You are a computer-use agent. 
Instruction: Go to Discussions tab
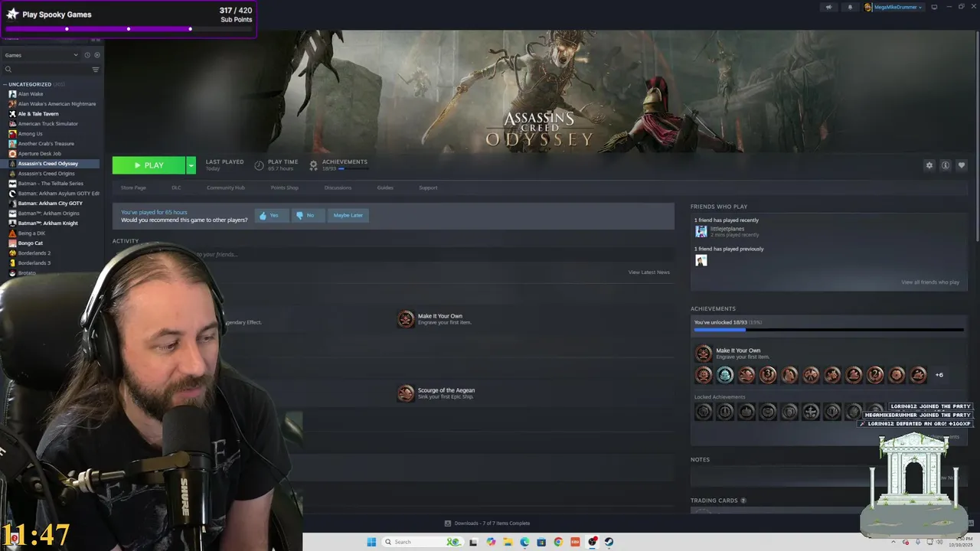pyautogui.click(x=338, y=187)
